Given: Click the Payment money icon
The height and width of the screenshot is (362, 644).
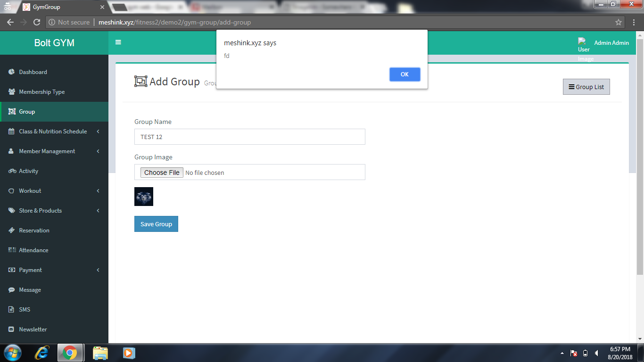Looking at the screenshot, I should click(12, 270).
